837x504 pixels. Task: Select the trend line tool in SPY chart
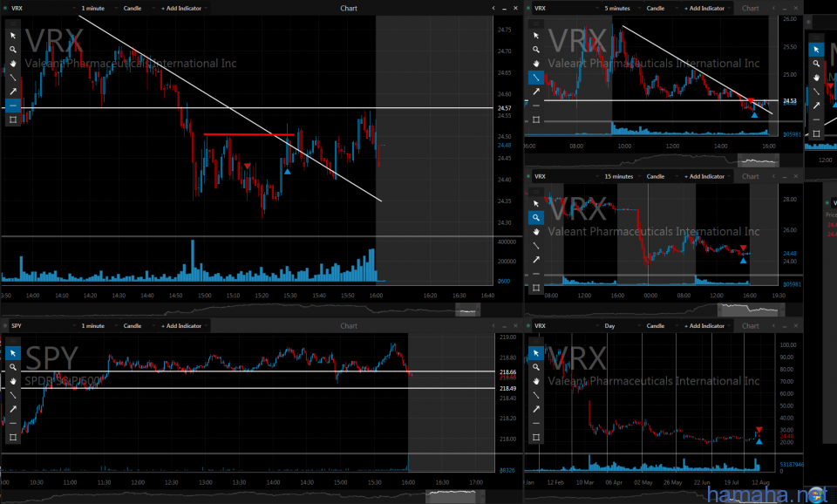[x=13, y=395]
